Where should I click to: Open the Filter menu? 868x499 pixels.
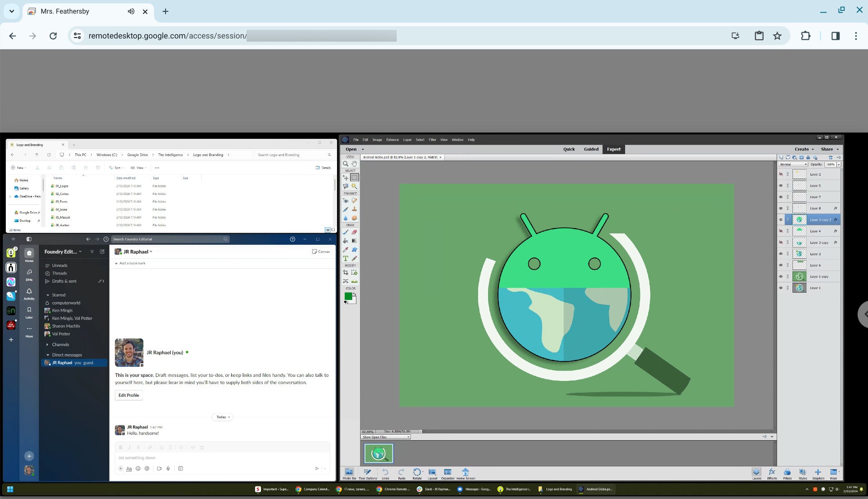(x=432, y=140)
